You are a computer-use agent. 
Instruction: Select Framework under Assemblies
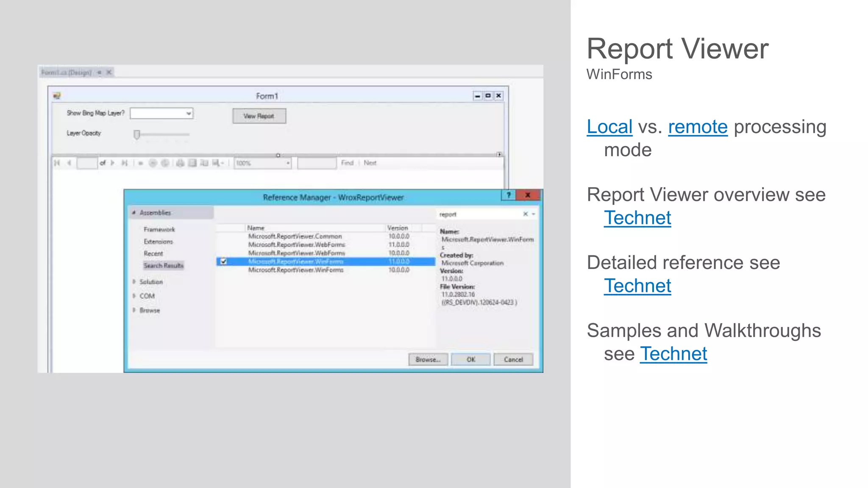pos(159,230)
